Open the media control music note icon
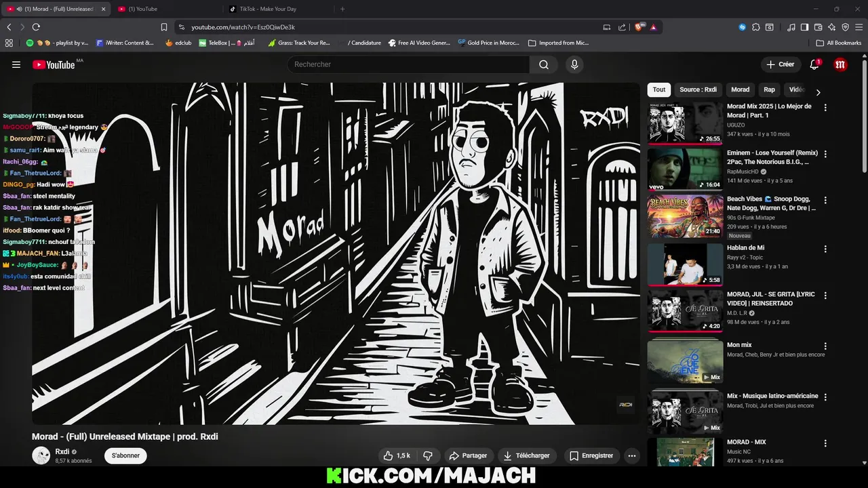The height and width of the screenshot is (488, 868). 791,27
